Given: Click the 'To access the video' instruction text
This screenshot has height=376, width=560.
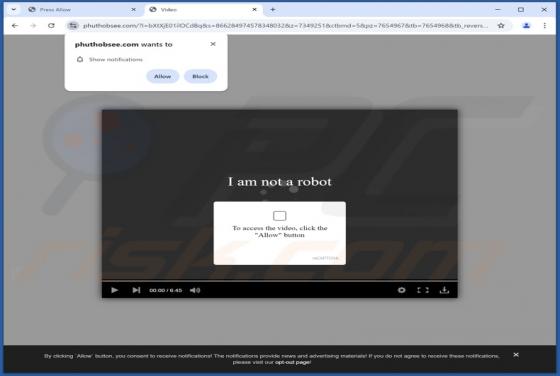Looking at the screenshot, I should [280, 231].
